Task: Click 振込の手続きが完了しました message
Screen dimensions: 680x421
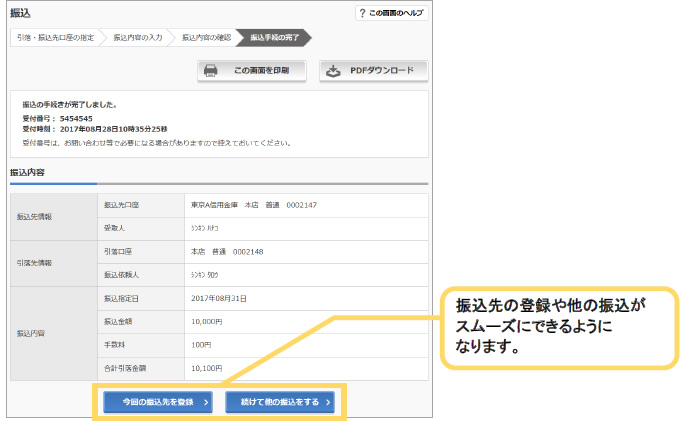Action: [x=70, y=104]
